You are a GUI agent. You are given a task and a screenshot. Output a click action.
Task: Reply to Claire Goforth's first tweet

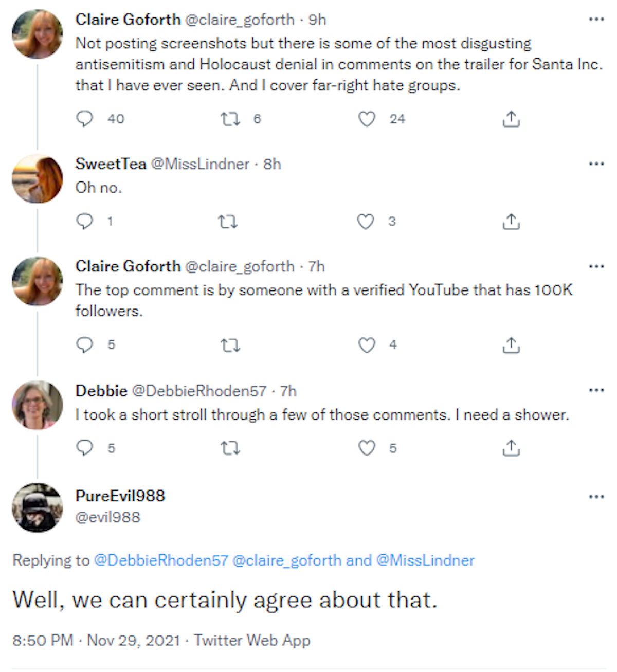(x=85, y=119)
